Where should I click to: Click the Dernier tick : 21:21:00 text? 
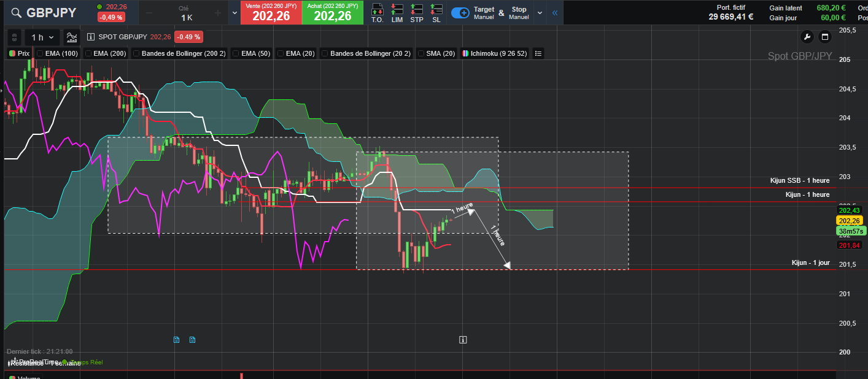pyautogui.click(x=40, y=351)
